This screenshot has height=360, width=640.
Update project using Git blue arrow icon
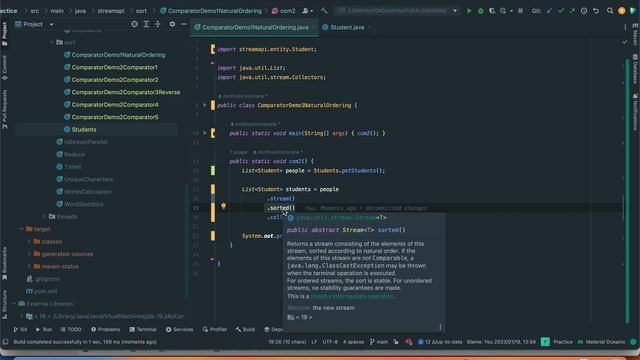(549, 11)
